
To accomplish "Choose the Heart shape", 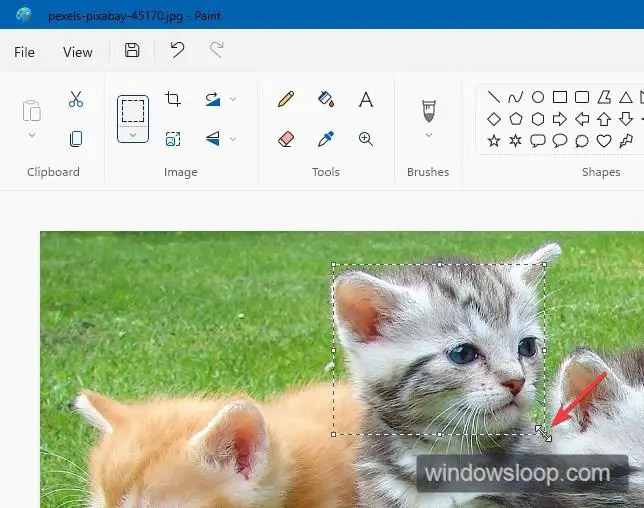I will coord(604,141).
